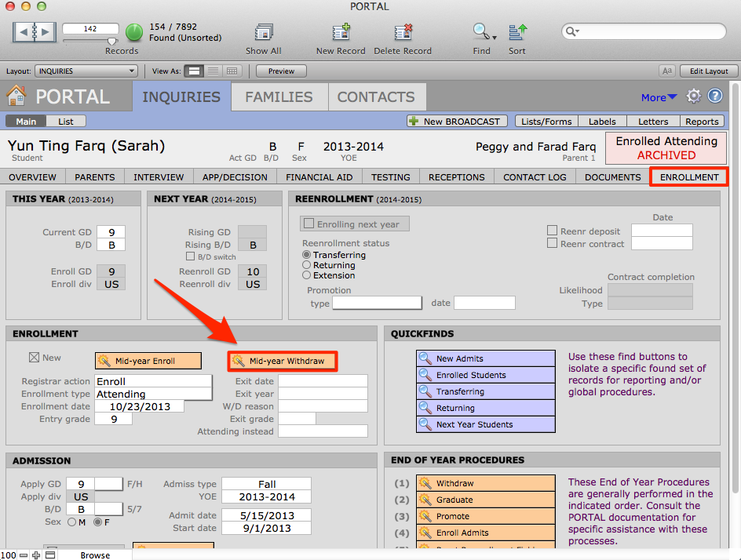Click the blue help question mark icon

click(x=714, y=96)
